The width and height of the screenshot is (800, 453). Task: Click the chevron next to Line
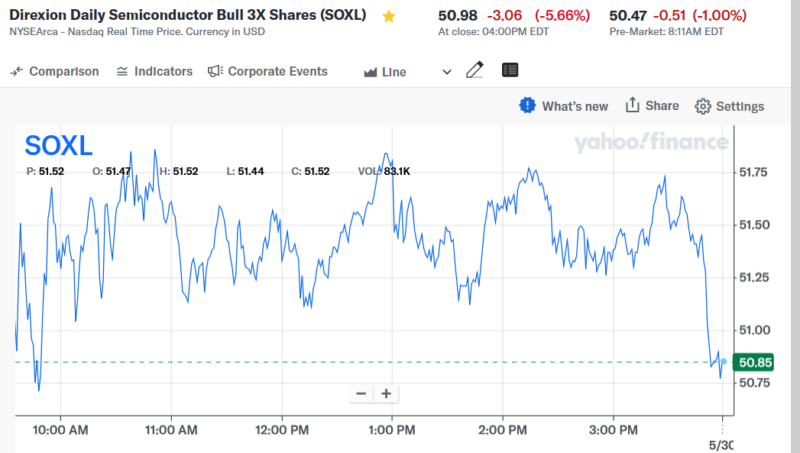point(446,72)
